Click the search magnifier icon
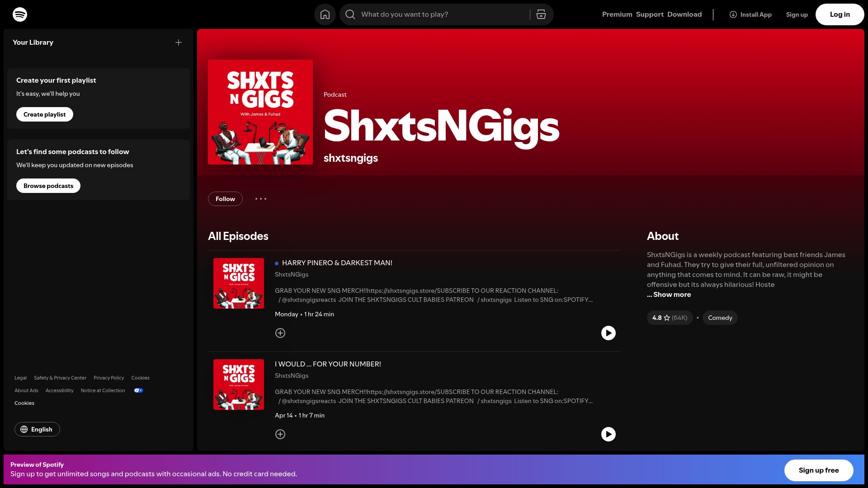 pyautogui.click(x=350, y=14)
